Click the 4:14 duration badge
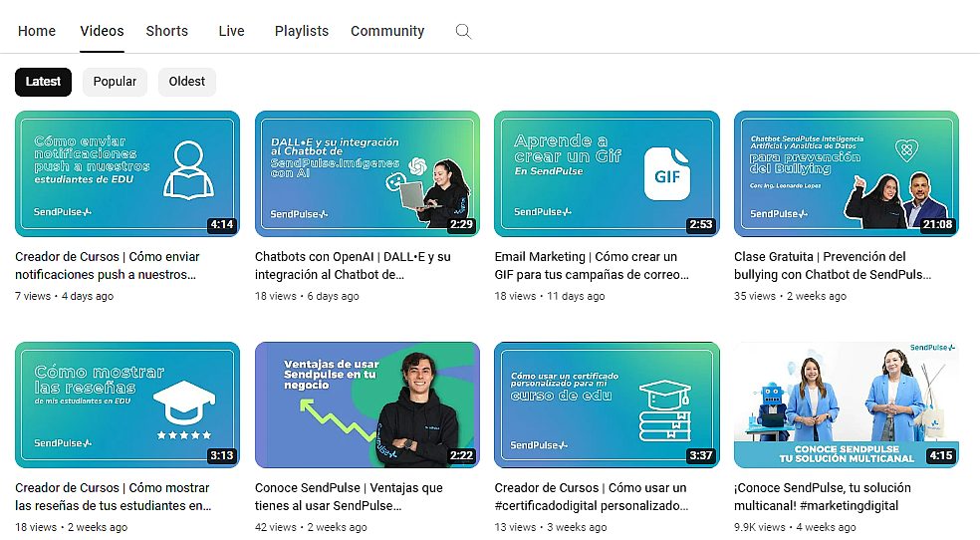Screen dimensions: 980x540 (222, 224)
